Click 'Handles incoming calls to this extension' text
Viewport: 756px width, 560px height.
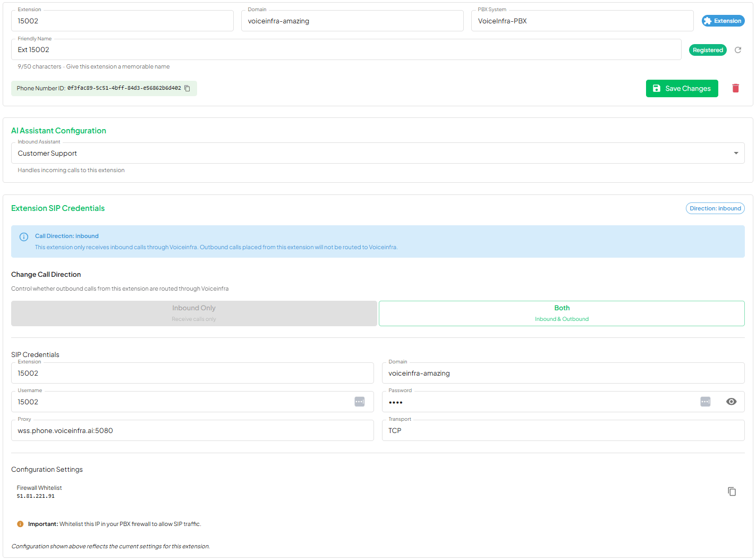pos(71,170)
